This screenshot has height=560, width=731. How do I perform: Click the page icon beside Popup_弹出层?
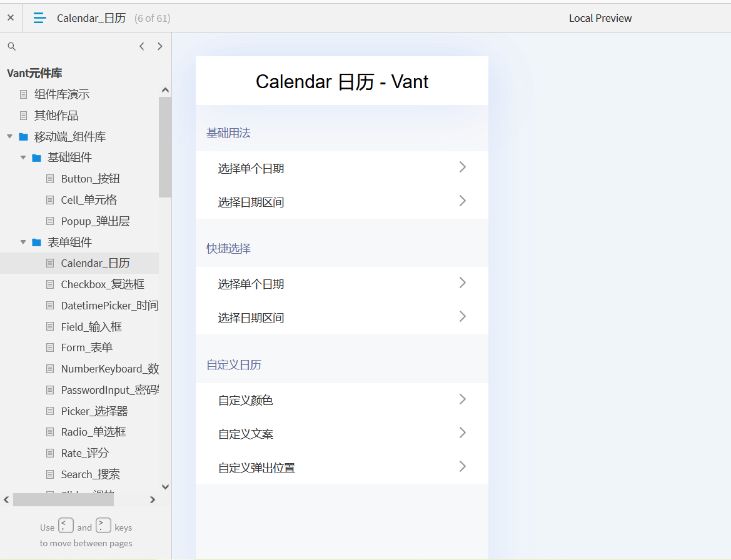pos(50,221)
